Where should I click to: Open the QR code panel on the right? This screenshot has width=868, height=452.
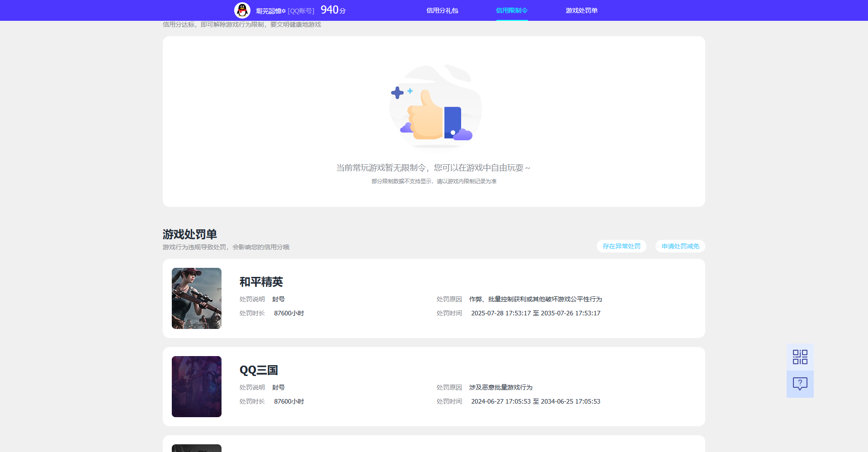coord(800,357)
